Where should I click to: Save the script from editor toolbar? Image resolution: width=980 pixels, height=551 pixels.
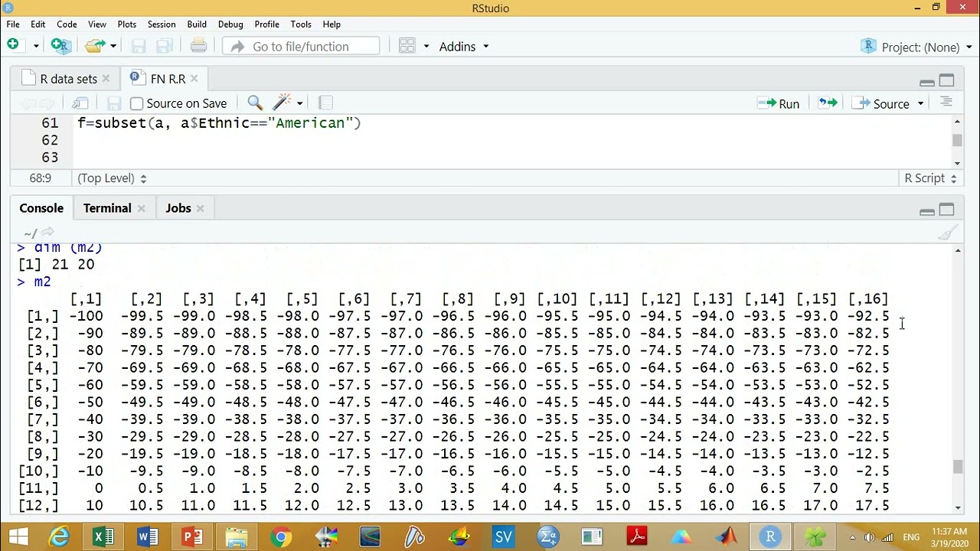[x=114, y=103]
